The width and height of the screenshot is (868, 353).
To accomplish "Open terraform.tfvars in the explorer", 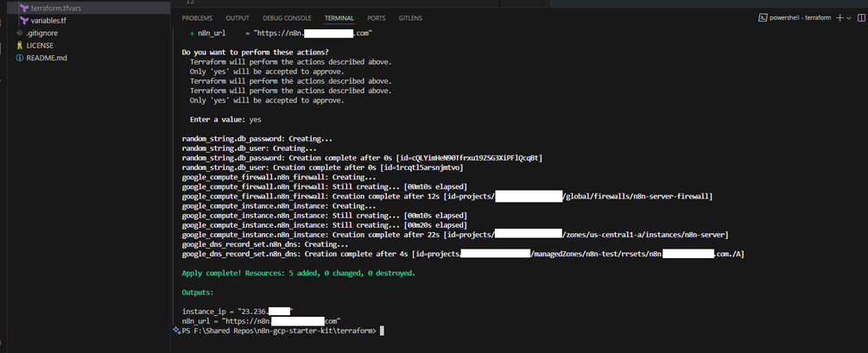I will [57, 9].
